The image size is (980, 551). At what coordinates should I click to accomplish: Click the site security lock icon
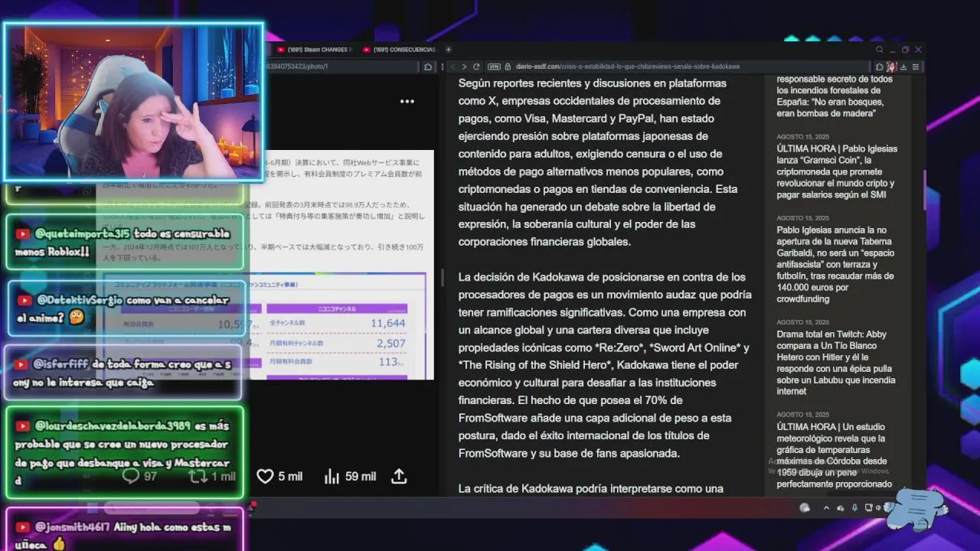(508, 67)
